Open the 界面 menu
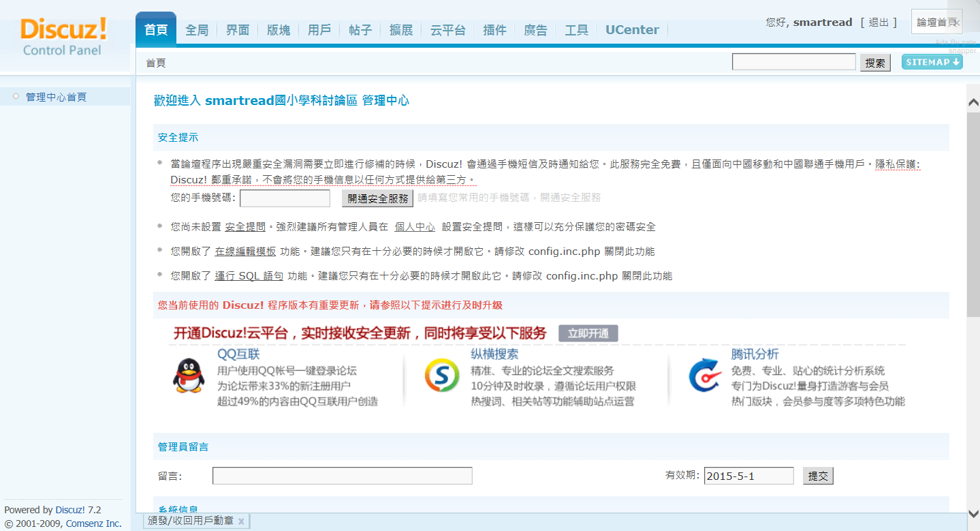This screenshot has width=980, height=531. 238,30
